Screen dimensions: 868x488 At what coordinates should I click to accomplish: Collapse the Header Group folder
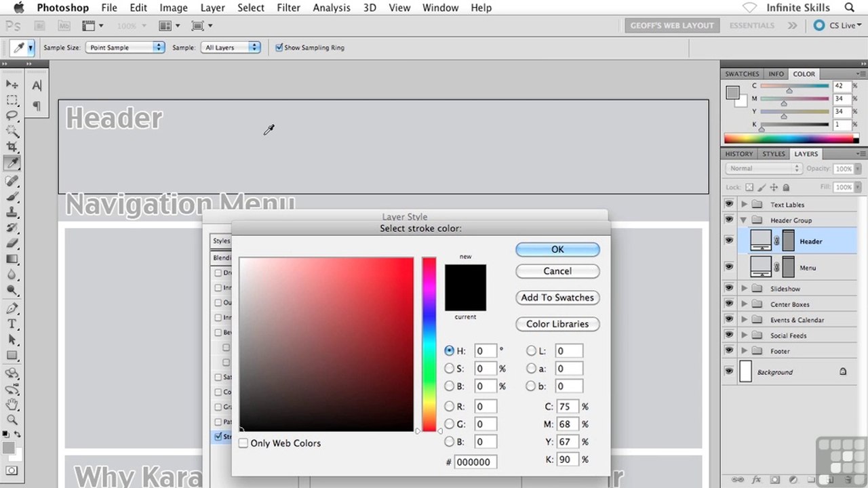click(745, 220)
